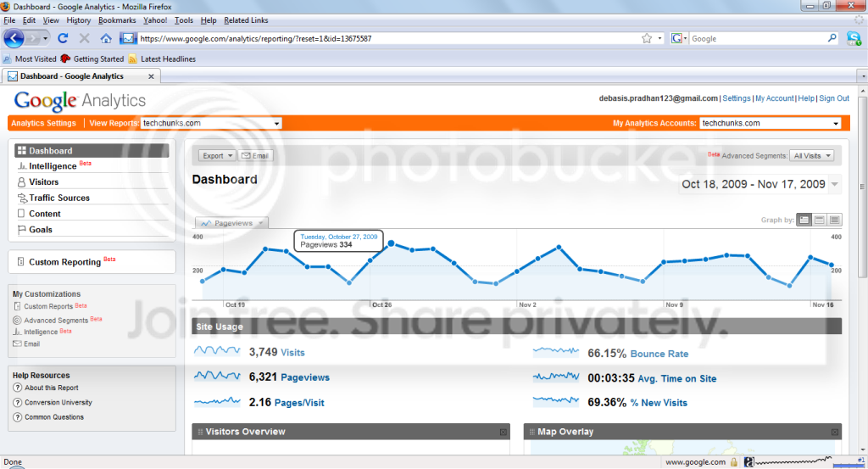
Task: Graph by day icon
Action: pyautogui.click(x=804, y=220)
